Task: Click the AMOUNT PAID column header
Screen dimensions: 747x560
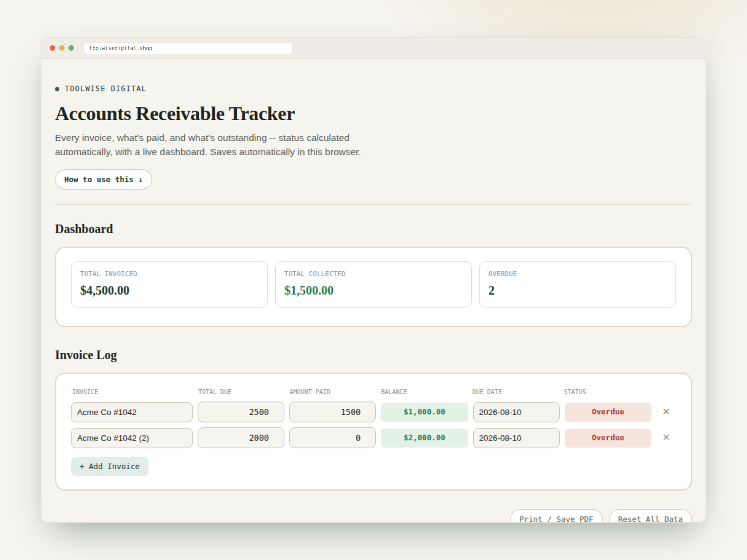Action: (x=310, y=392)
